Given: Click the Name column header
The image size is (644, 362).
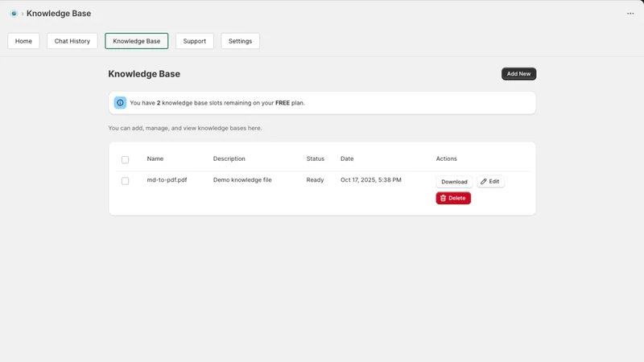Looking at the screenshot, I should 155,158.
